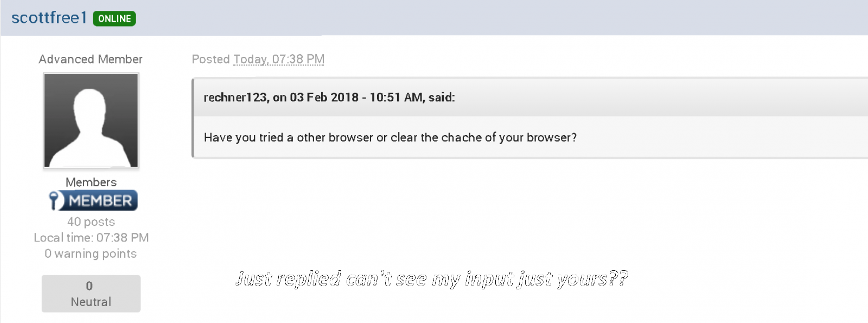Click the green ONLINE status badge

click(x=114, y=18)
